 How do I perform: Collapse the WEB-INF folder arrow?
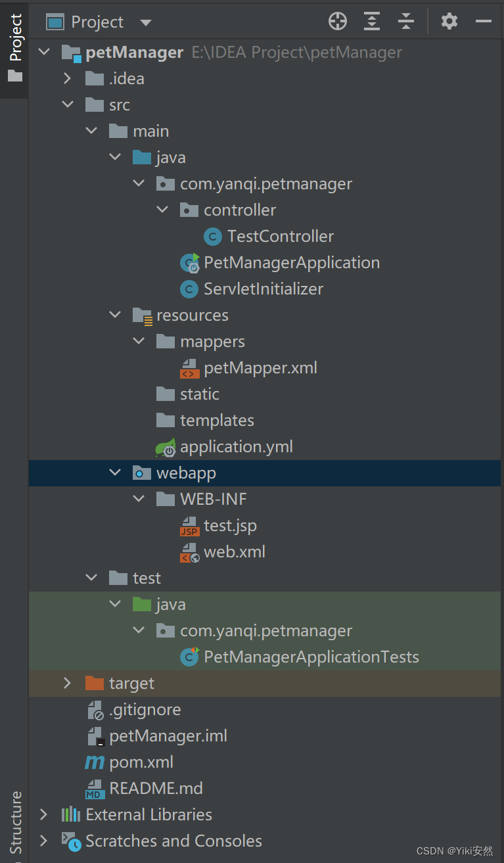[139, 499]
